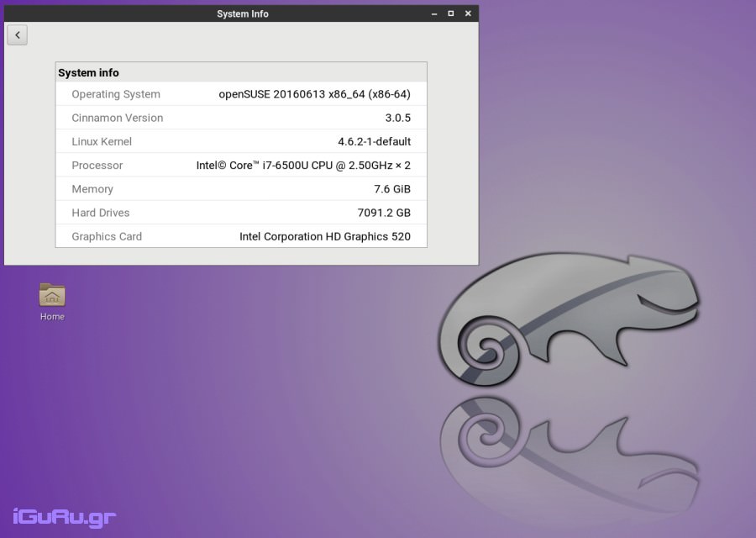Click the Home label under the desktop icon
This screenshot has height=538, width=756.
[x=52, y=317]
